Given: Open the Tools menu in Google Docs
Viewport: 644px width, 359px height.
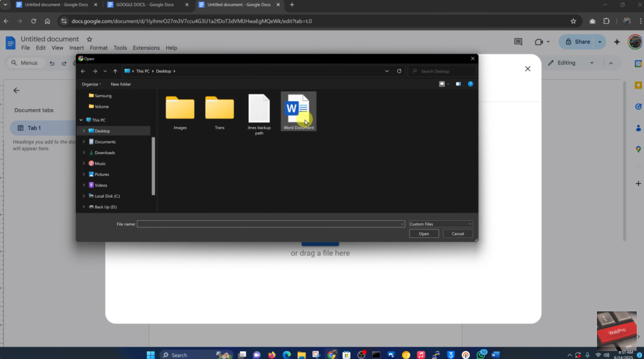Looking at the screenshot, I should coord(120,48).
